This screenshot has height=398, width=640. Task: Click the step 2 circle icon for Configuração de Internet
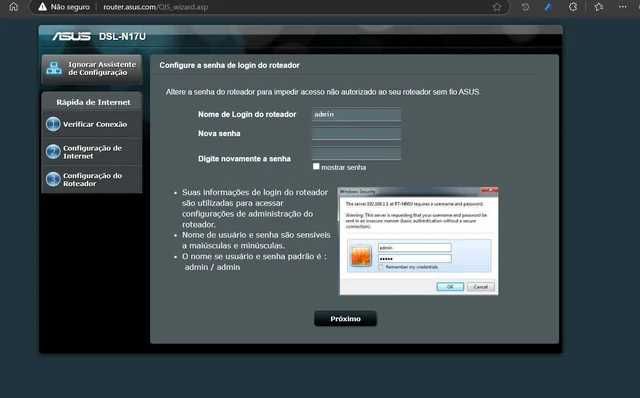pyautogui.click(x=53, y=152)
